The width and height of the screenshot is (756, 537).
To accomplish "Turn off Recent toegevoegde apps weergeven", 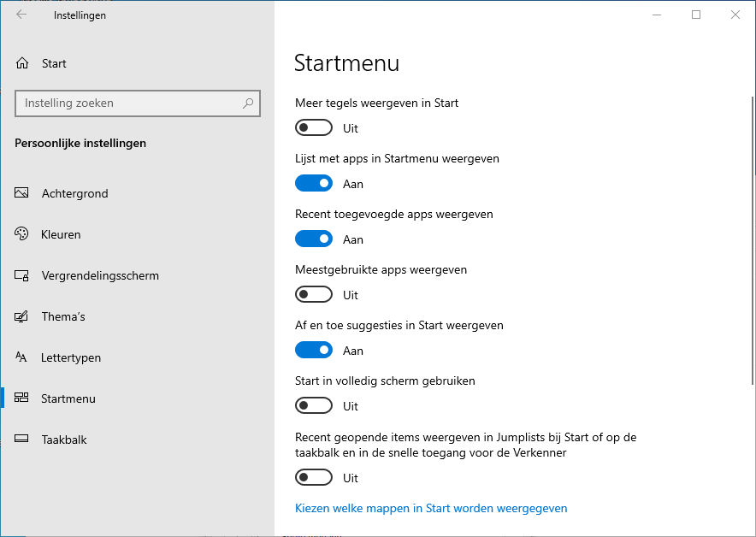I will (x=313, y=239).
